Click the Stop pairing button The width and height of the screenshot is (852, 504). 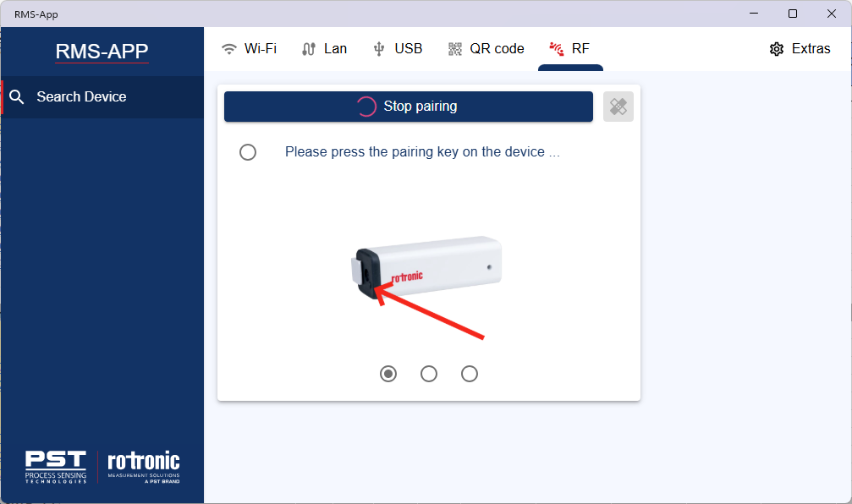click(x=409, y=107)
